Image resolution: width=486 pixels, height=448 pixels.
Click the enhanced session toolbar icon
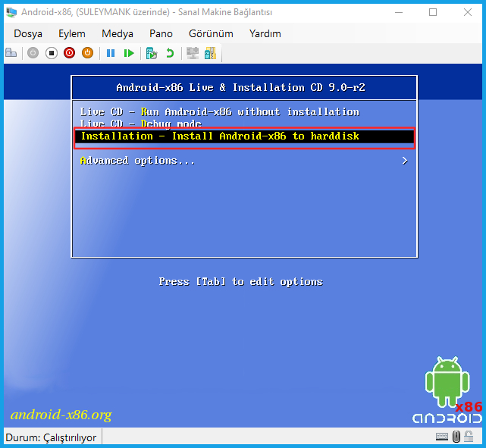pos(193,53)
